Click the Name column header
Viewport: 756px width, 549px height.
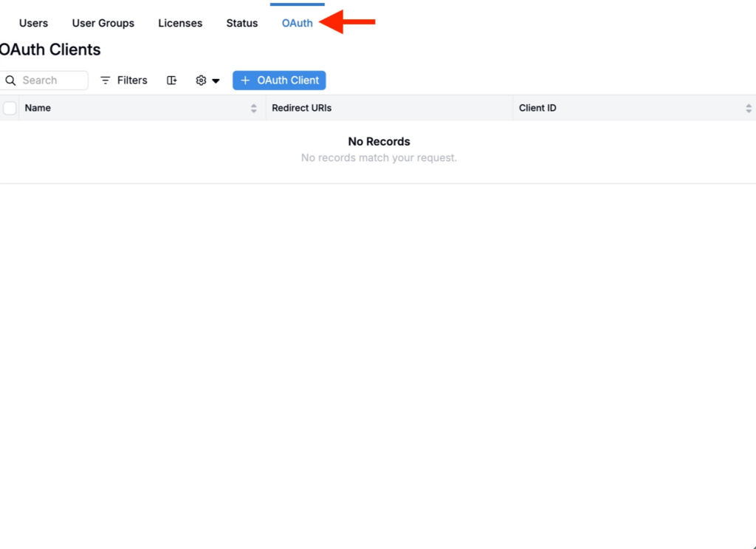[38, 108]
